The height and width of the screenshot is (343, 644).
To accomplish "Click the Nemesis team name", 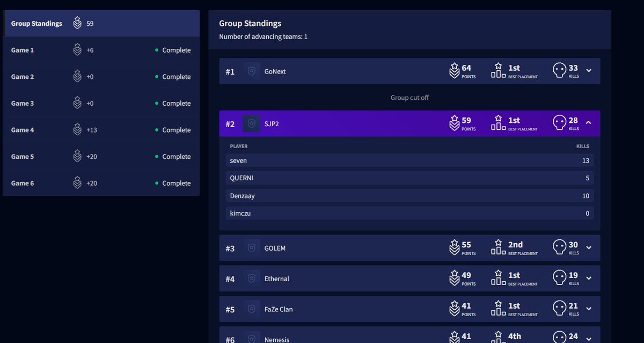I will pyautogui.click(x=277, y=339).
